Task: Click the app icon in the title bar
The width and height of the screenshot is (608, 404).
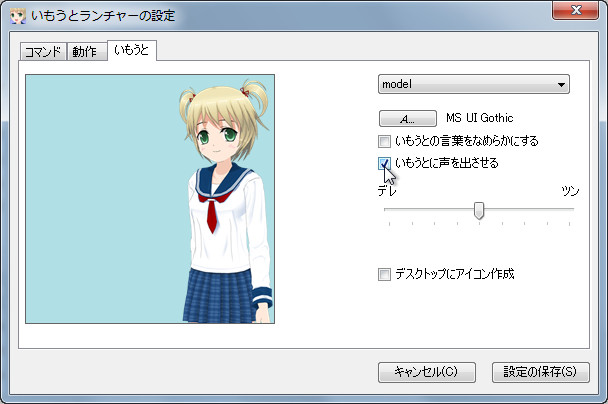Action: pos(17,16)
